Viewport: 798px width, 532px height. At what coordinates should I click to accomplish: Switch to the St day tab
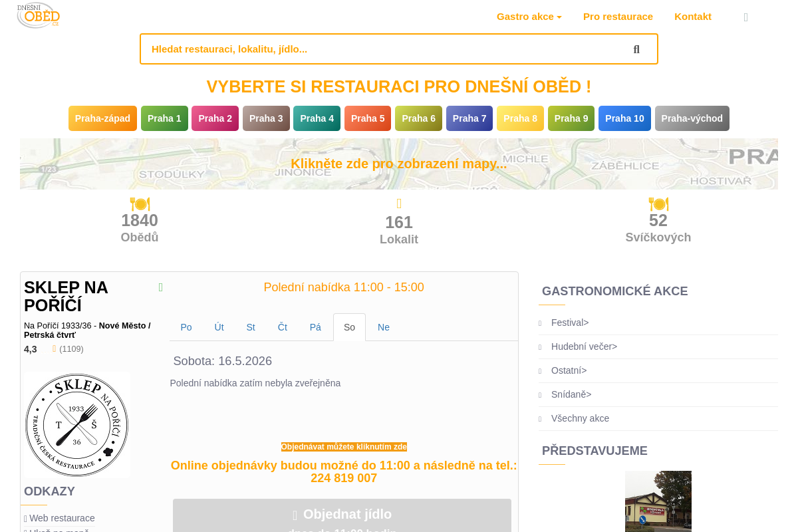pyautogui.click(x=251, y=327)
